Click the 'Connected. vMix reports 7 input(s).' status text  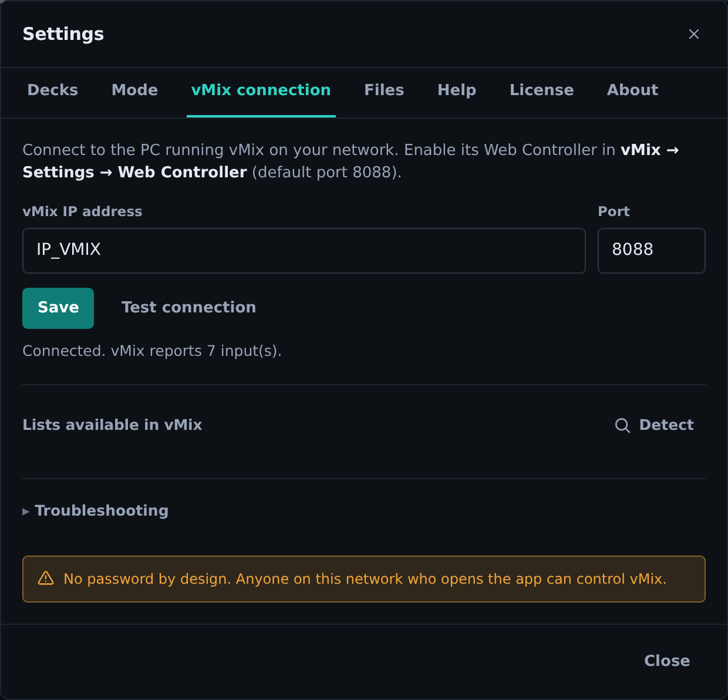152,351
